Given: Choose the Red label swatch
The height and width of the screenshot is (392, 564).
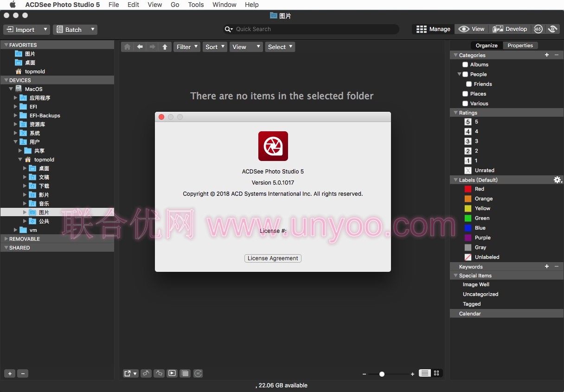Looking at the screenshot, I should coord(468,189).
